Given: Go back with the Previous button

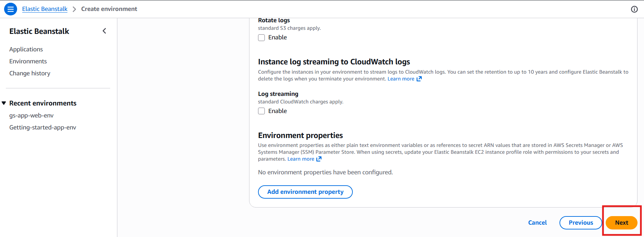Looking at the screenshot, I should [581, 223].
